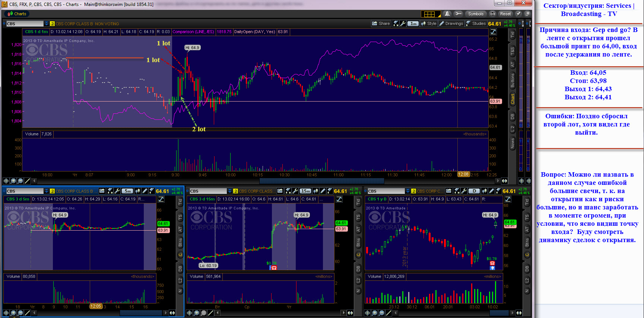This screenshot has height=318, width=644.
Task: Click the symbol input field showing CBS on main chart
Action: point(25,23)
